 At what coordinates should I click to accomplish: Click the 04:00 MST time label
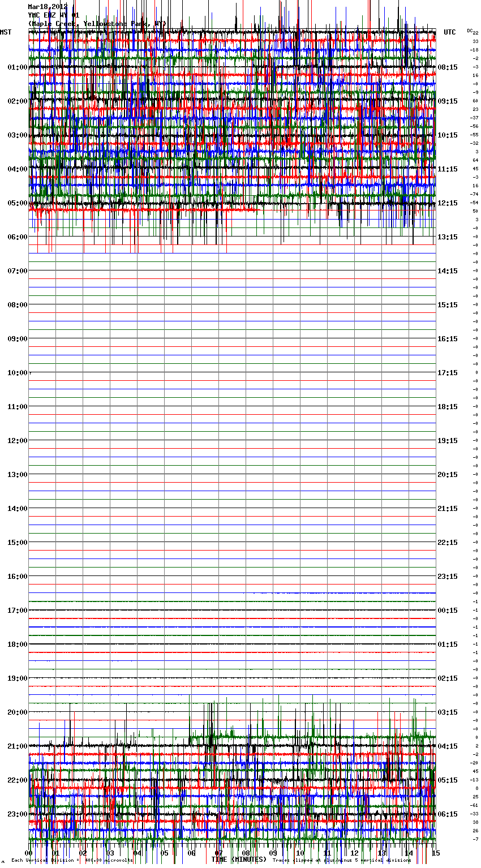pyautogui.click(x=18, y=169)
